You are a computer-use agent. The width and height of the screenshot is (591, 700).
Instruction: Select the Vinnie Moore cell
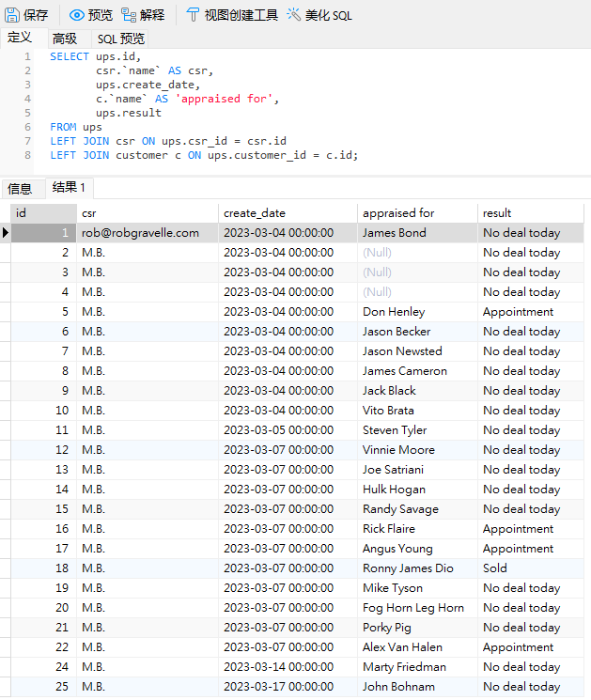[417, 449]
